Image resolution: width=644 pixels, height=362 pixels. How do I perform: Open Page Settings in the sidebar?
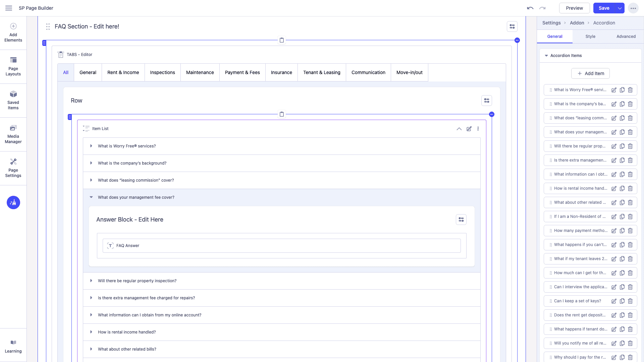pyautogui.click(x=13, y=168)
